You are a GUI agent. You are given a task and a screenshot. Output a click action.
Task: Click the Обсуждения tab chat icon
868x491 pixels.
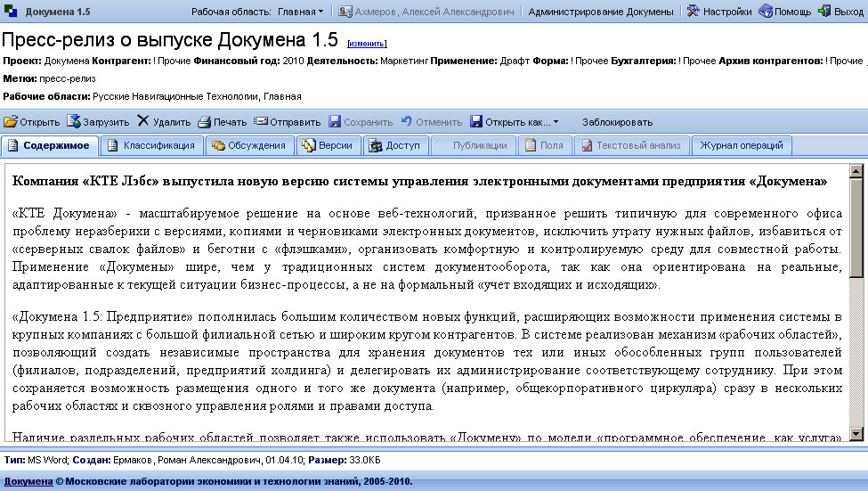point(218,146)
